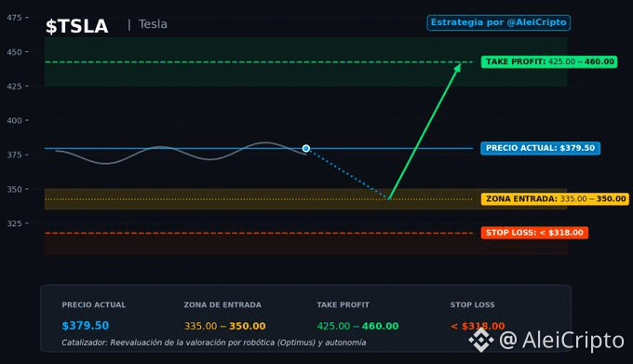Click the @ AleiCripto watermark text
The width and height of the screenshot is (633, 364).
point(561,340)
